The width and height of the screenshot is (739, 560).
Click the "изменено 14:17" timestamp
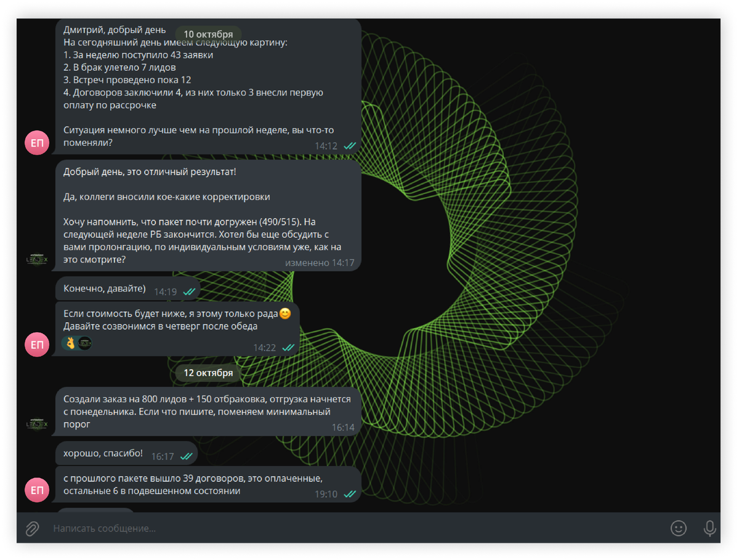click(x=320, y=263)
